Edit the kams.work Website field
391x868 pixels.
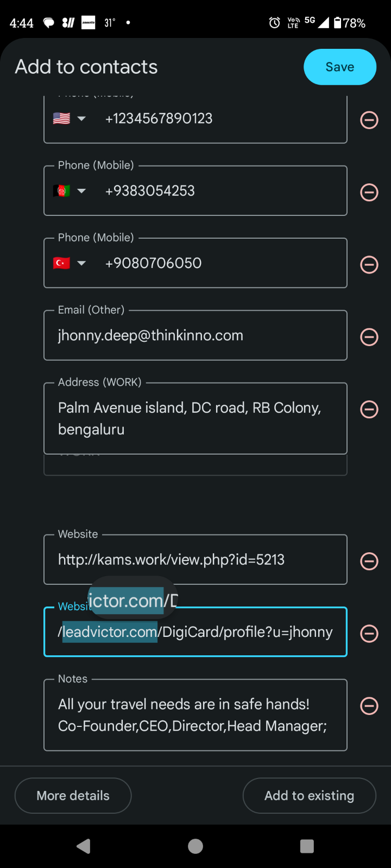(x=195, y=559)
